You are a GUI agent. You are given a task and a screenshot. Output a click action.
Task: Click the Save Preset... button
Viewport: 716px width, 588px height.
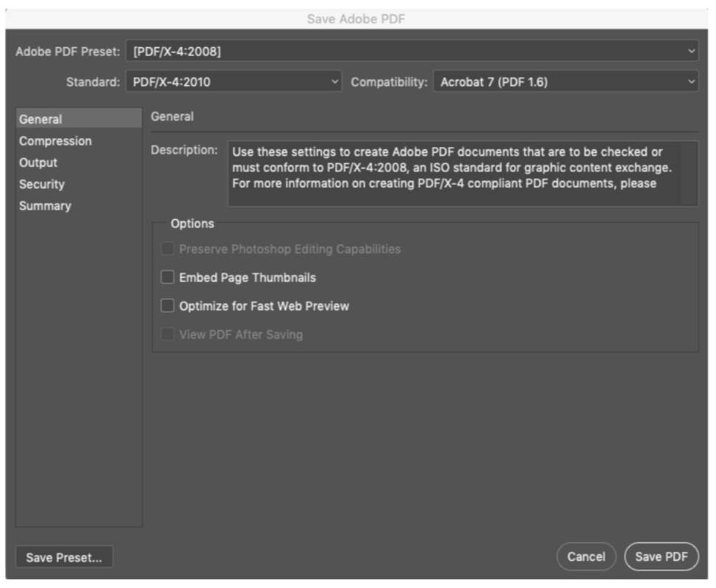[x=64, y=557]
